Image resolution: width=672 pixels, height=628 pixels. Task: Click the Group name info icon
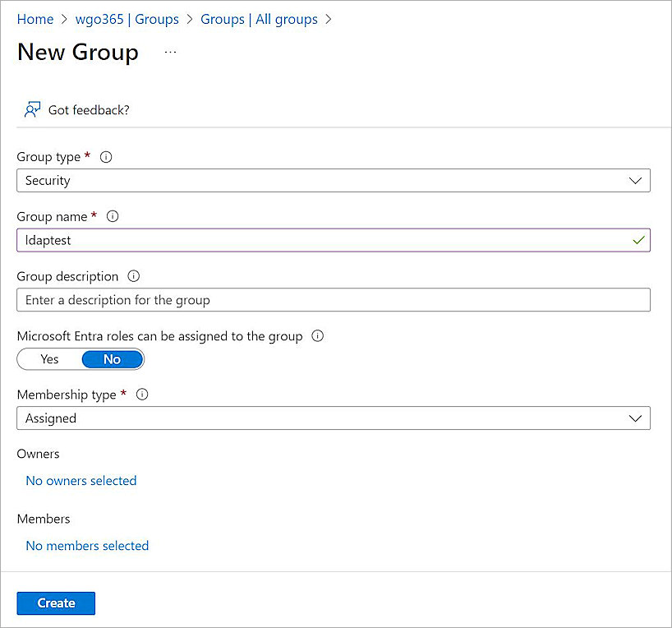[x=113, y=216]
